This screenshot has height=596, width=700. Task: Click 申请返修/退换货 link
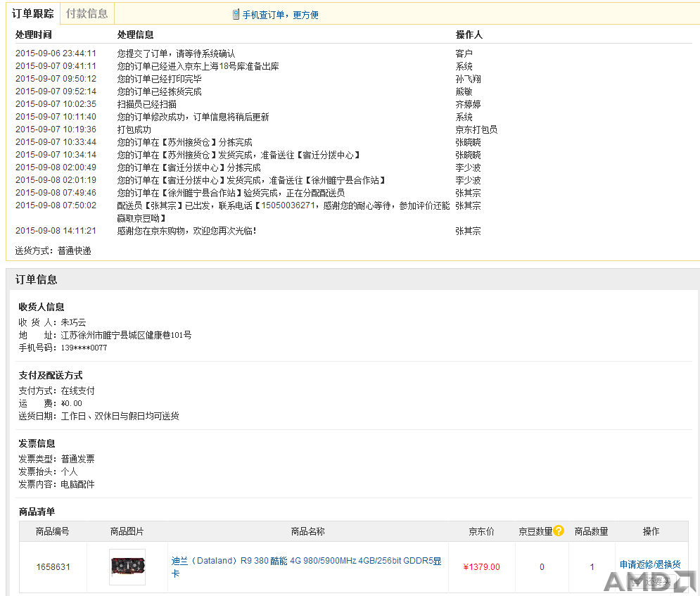pyautogui.click(x=650, y=564)
